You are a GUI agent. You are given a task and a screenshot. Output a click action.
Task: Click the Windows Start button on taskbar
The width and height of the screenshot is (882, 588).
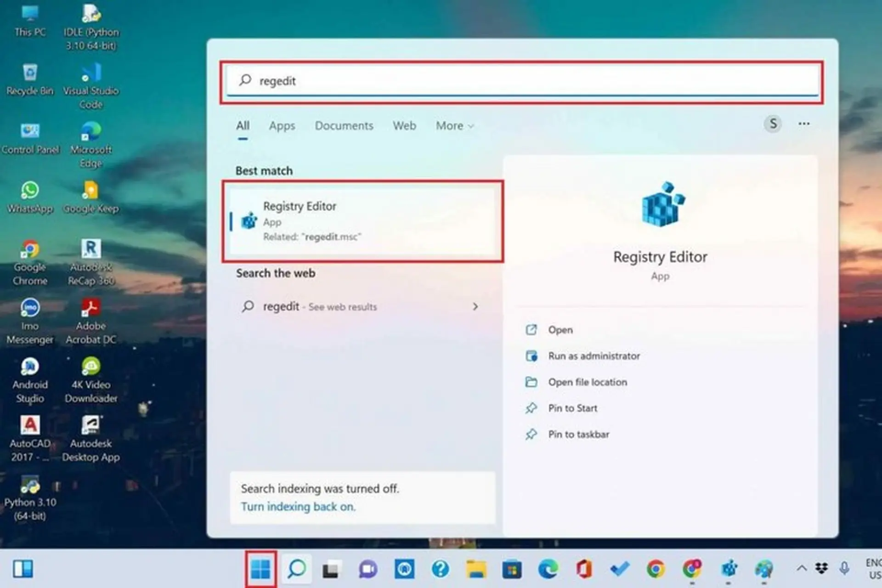[260, 570]
